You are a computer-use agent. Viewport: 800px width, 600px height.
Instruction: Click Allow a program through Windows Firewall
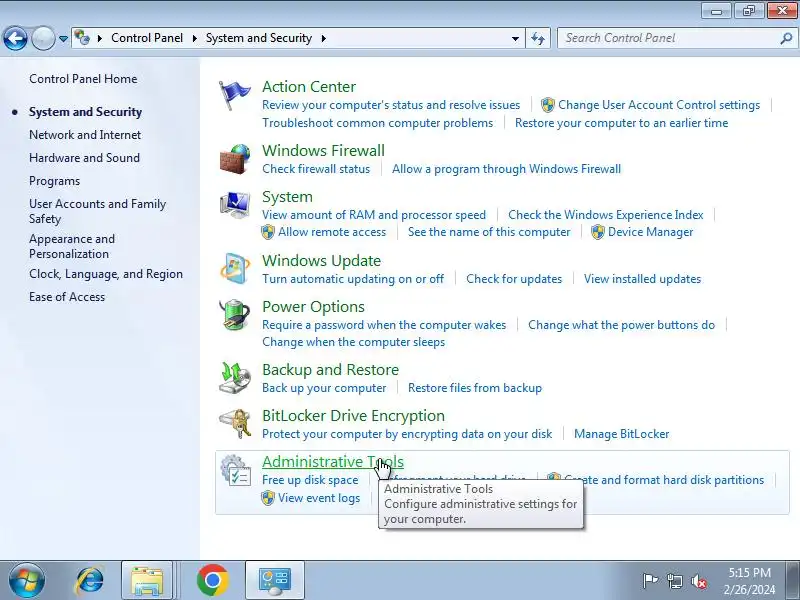[x=506, y=169]
